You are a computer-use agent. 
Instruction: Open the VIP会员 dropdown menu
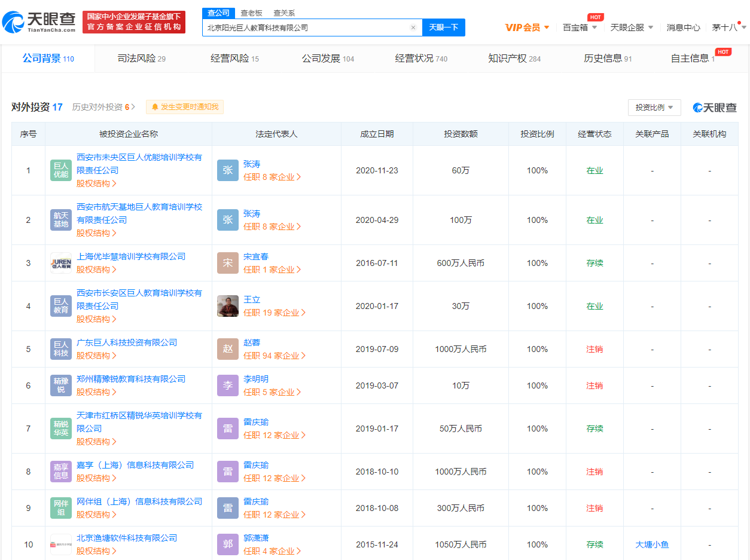coord(527,27)
